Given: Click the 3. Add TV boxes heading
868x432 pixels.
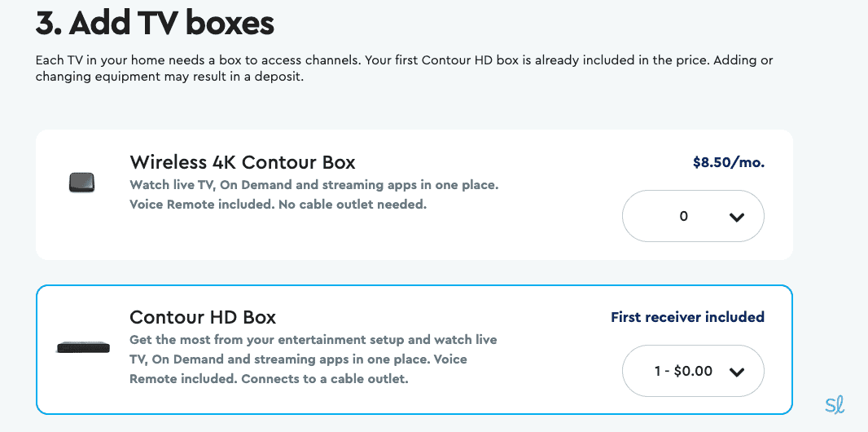Looking at the screenshot, I should point(155,24).
